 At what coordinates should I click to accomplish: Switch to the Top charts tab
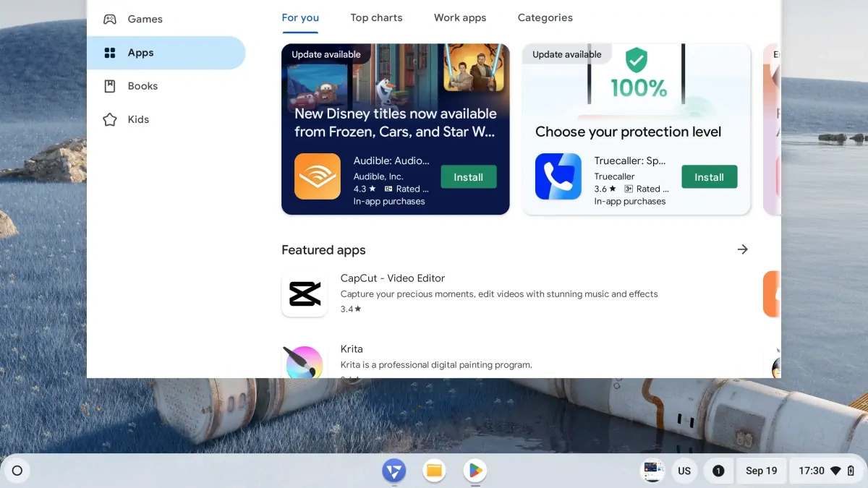[376, 17]
